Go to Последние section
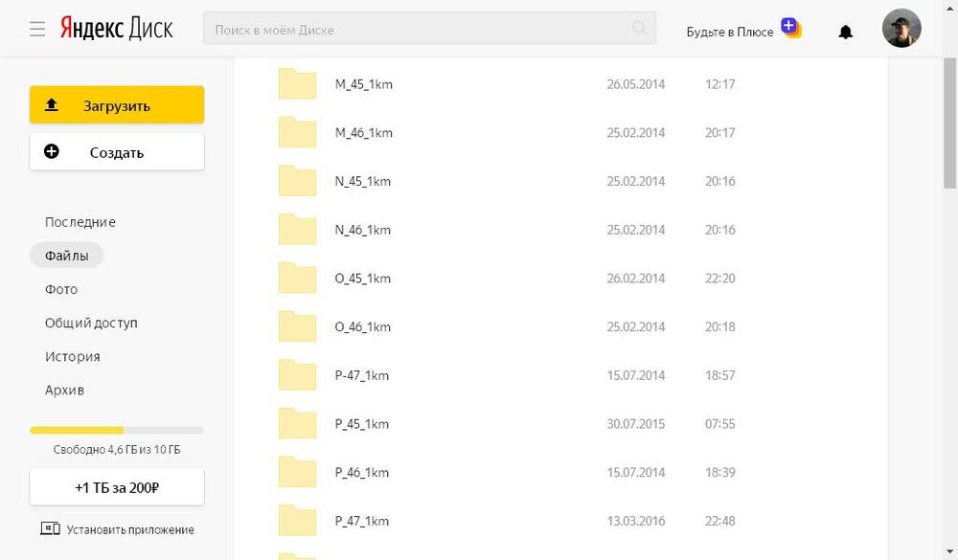Screen dimensions: 958x560 80,222
